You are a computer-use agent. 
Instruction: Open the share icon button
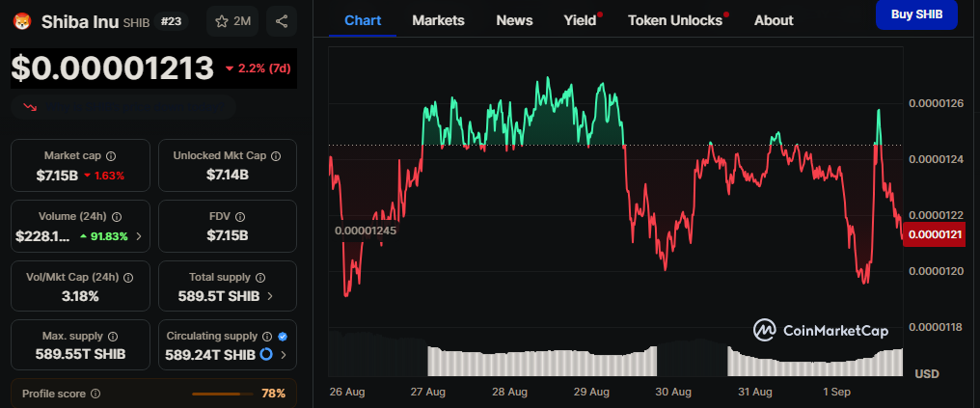pyautogui.click(x=282, y=21)
